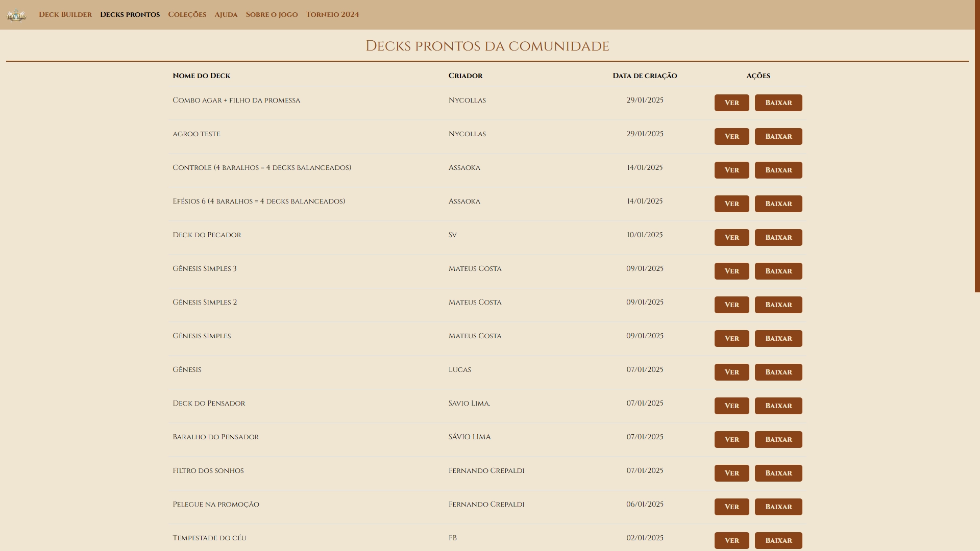Viewport: 980px width, 551px height.
Task: Download the Pelegue na promoção deck
Action: (778, 507)
